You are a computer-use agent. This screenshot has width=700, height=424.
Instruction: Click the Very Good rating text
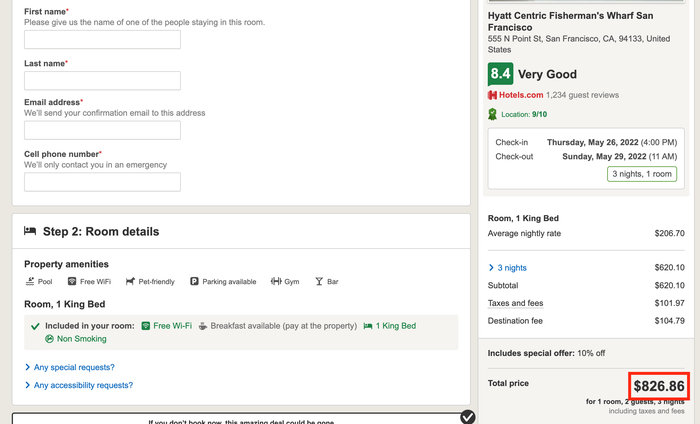click(547, 74)
